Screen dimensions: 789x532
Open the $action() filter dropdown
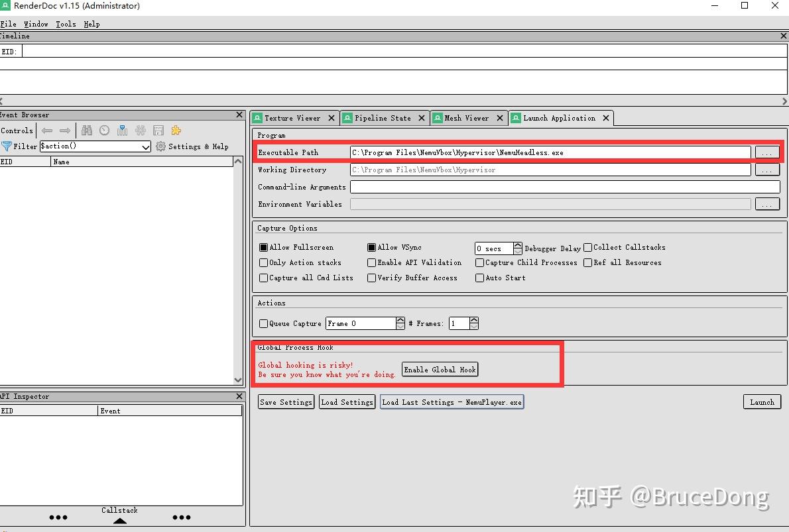pyautogui.click(x=145, y=146)
